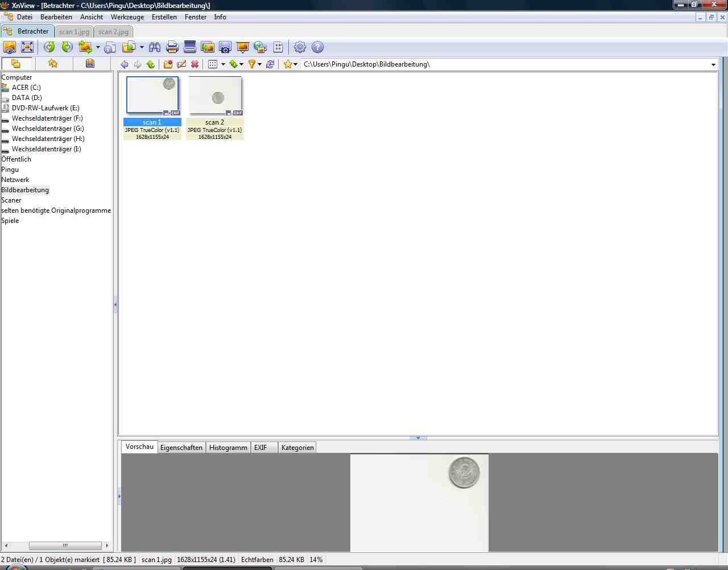Click the fullscreen view icon

pyautogui.click(x=27, y=47)
